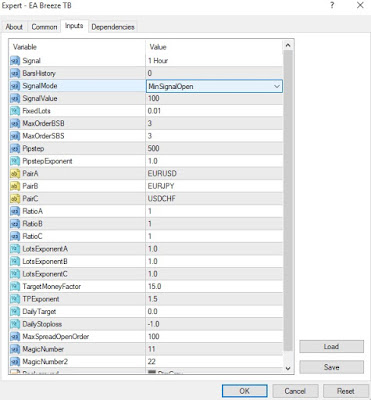This screenshot has width=371, height=400.
Task: Click the MaxOrderBSB row icon
Action: (x=15, y=124)
